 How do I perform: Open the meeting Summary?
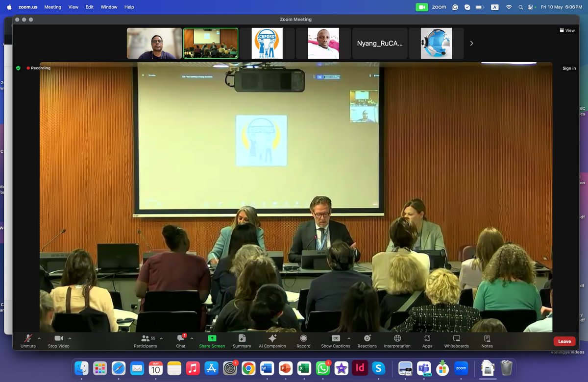pyautogui.click(x=242, y=341)
